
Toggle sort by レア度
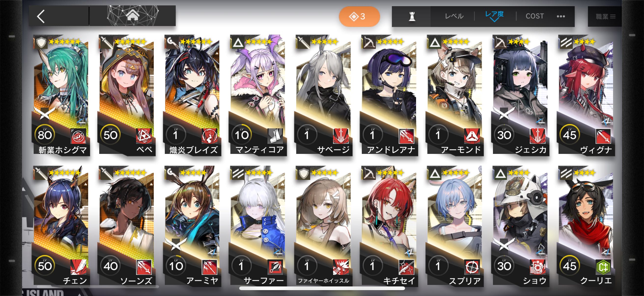point(494,14)
